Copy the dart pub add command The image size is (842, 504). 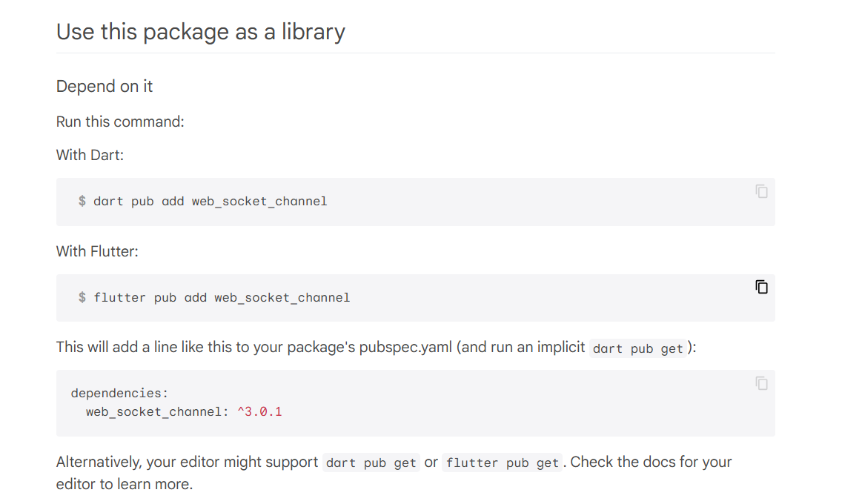pos(761,191)
